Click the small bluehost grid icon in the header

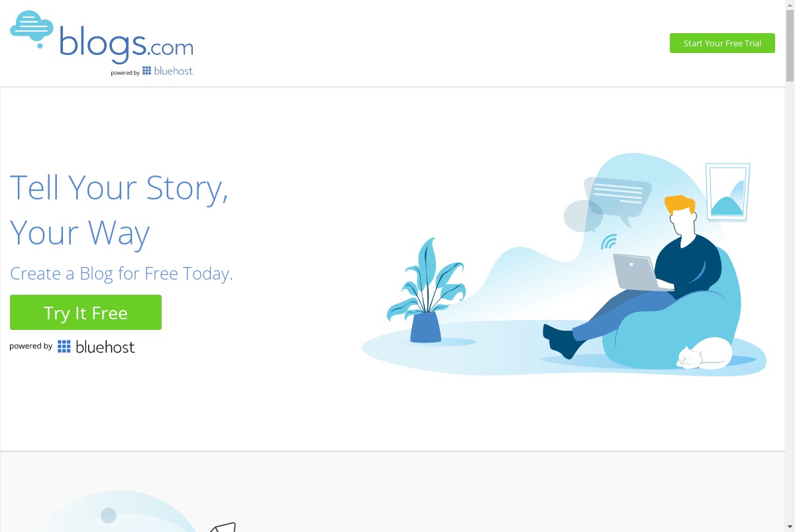pos(146,71)
